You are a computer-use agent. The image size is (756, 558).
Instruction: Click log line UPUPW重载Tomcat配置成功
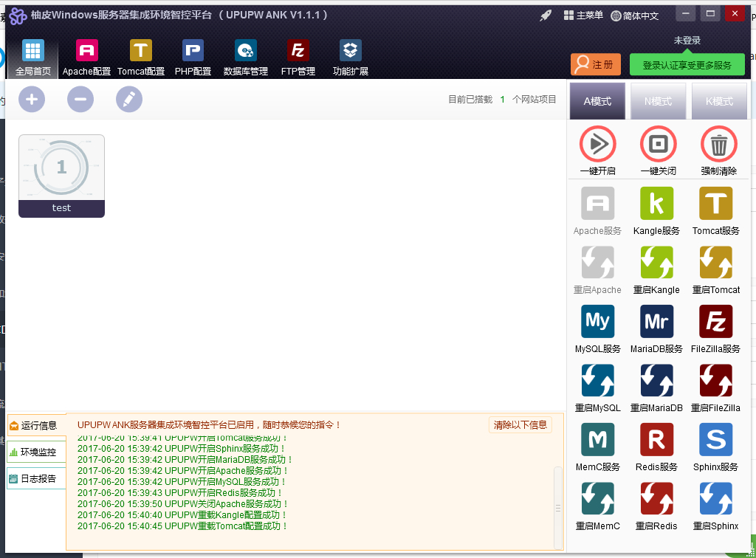click(182, 526)
